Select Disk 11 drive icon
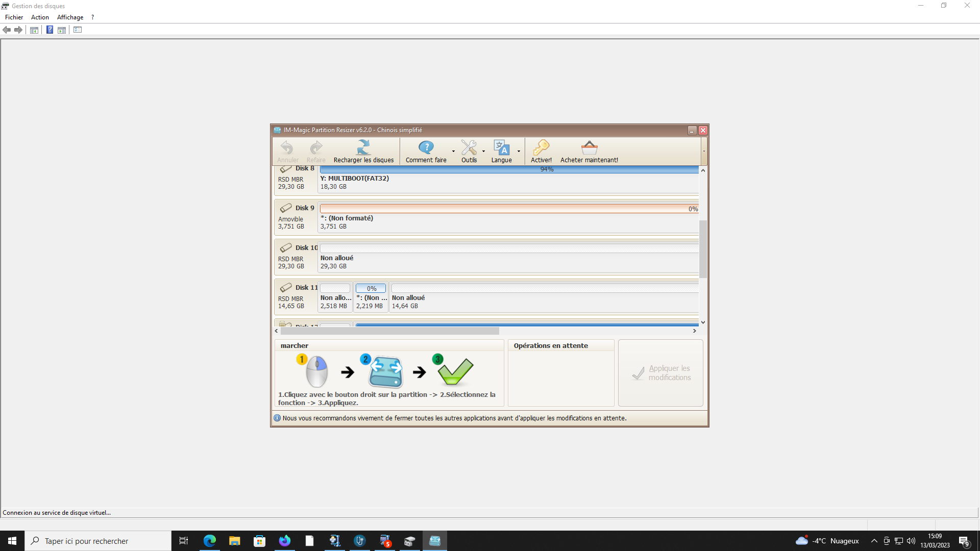 click(286, 288)
